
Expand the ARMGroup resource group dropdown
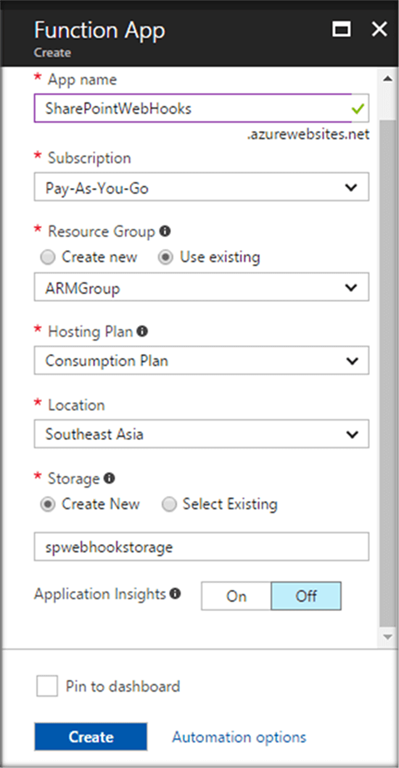point(201,287)
